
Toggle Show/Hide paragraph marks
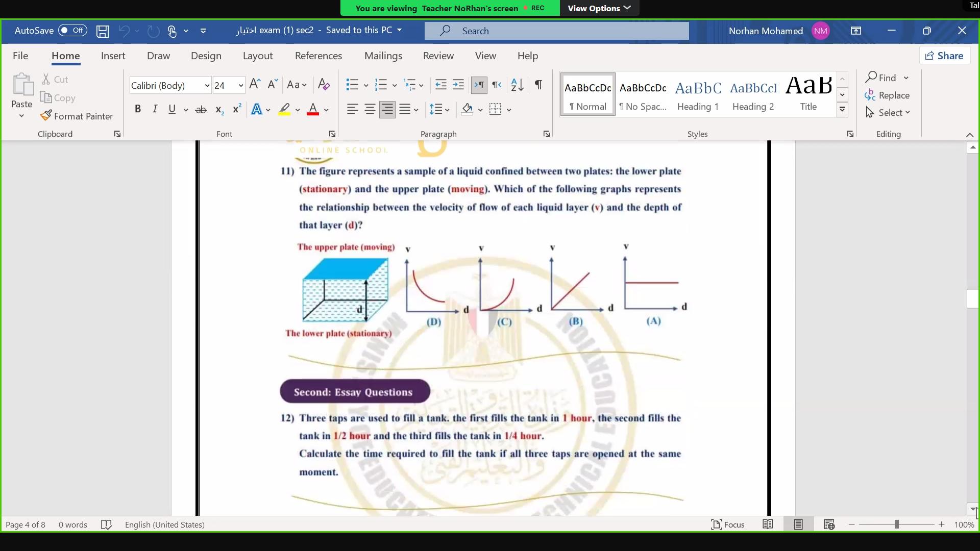(x=538, y=85)
